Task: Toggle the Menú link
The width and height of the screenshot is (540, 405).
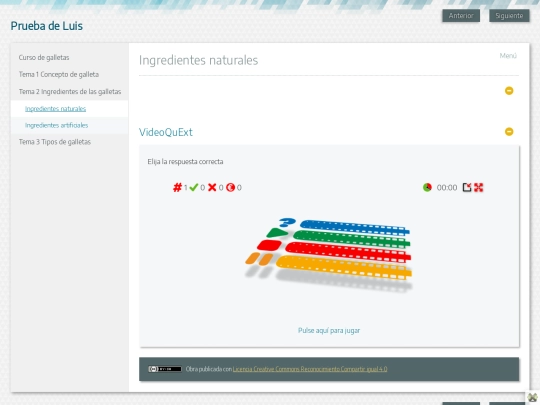Action: tap(508, 56)
